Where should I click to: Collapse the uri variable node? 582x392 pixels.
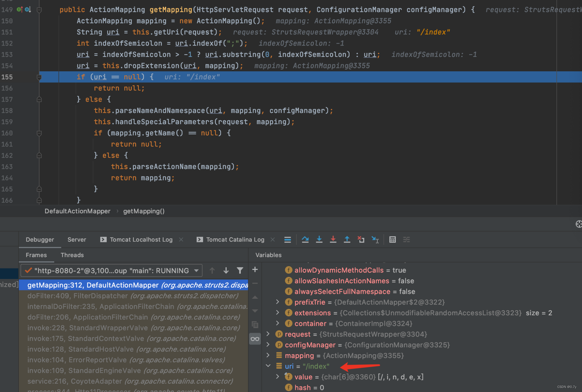click(x=268, y=366)
